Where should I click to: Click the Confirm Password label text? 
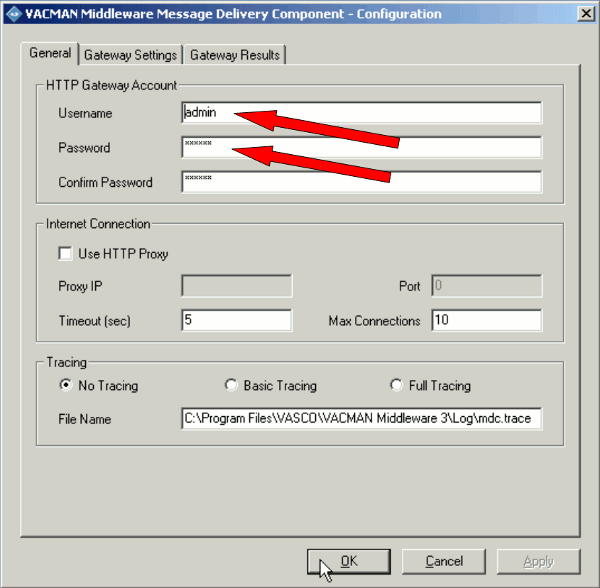click(x=105, y=182)
